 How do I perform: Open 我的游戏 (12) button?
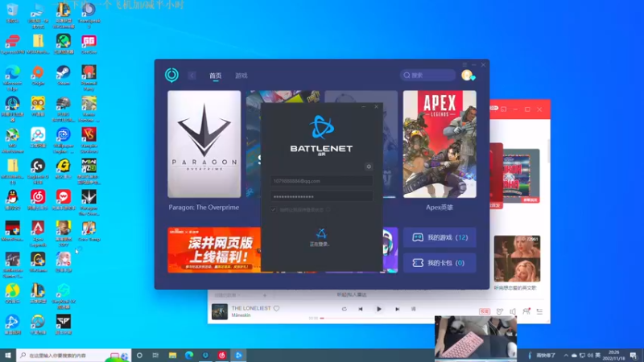(440, 237)
